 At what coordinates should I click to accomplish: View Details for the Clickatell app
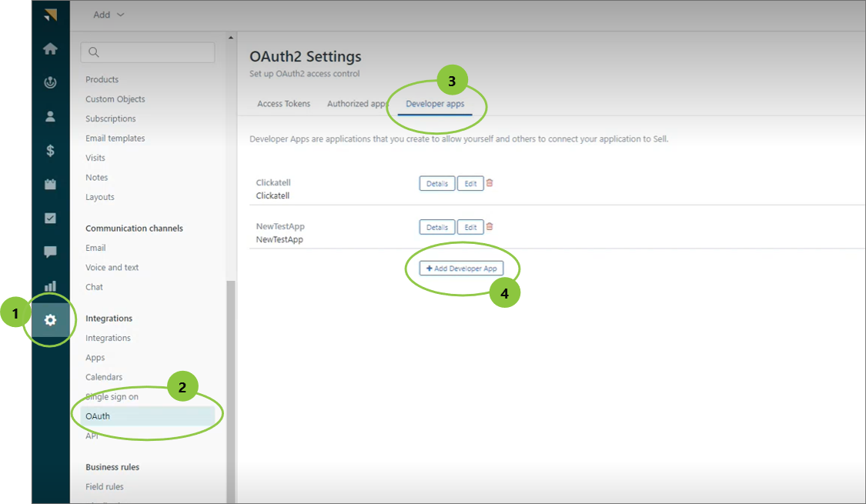(x=436, y=184)
